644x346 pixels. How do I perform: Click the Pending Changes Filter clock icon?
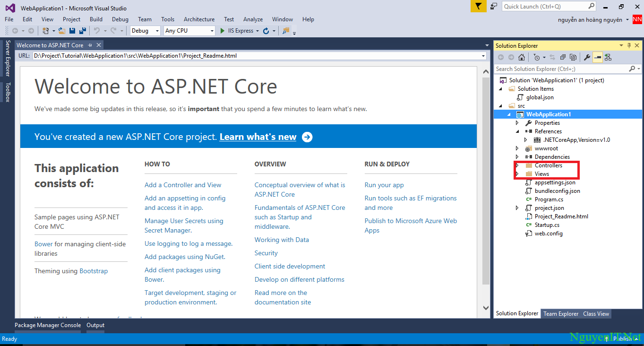point(536,57)
